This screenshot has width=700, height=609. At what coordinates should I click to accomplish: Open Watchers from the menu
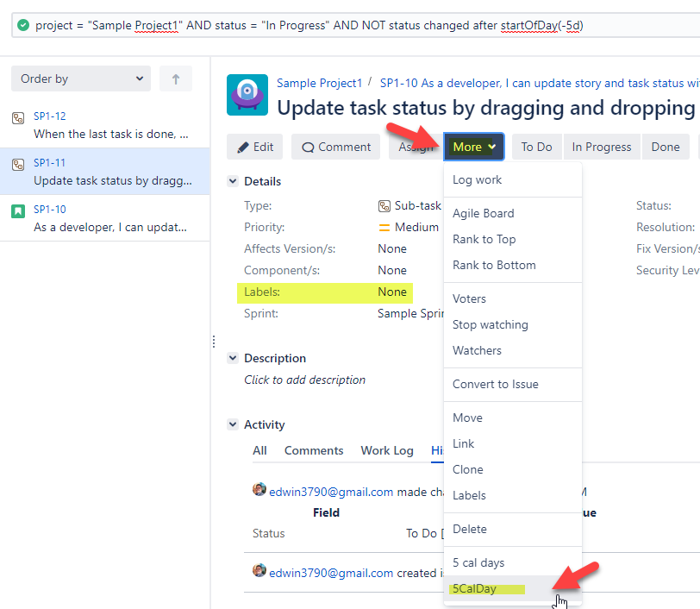512,350
